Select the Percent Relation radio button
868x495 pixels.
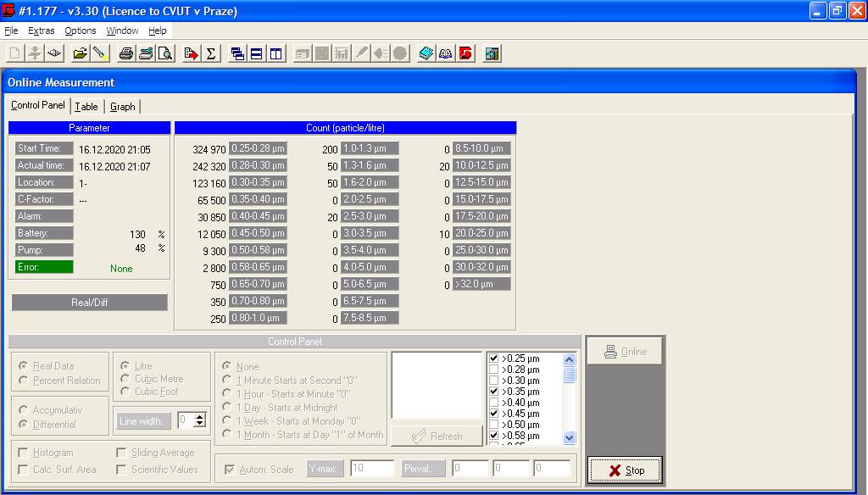pos(23,381)
